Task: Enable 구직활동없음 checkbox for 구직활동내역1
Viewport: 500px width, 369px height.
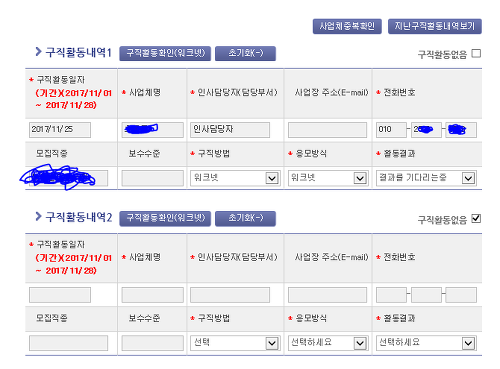Action: [x=476, y=53]
